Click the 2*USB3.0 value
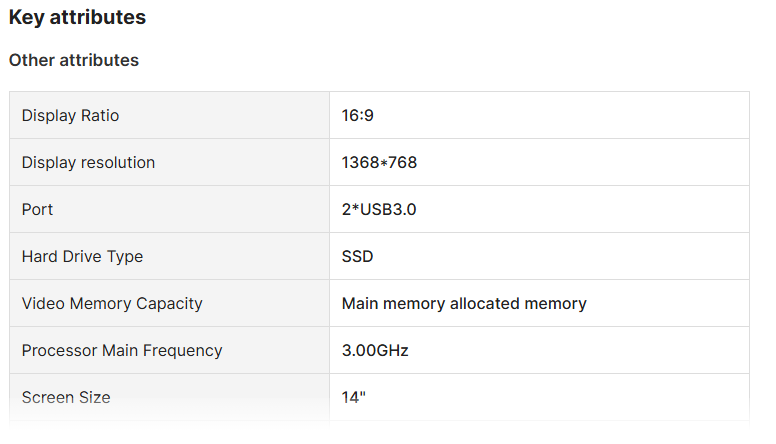 (x=379, y=209)
